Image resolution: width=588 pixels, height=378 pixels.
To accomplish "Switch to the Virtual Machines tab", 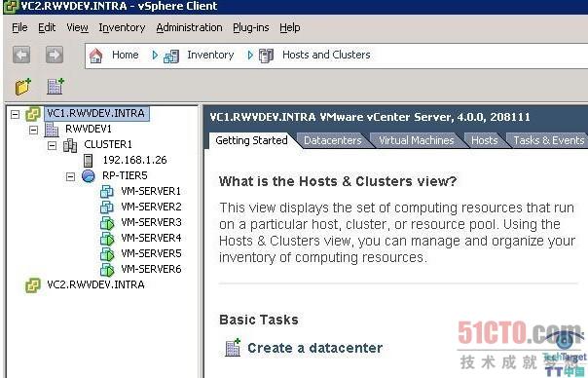I will [x=417, y=140].
